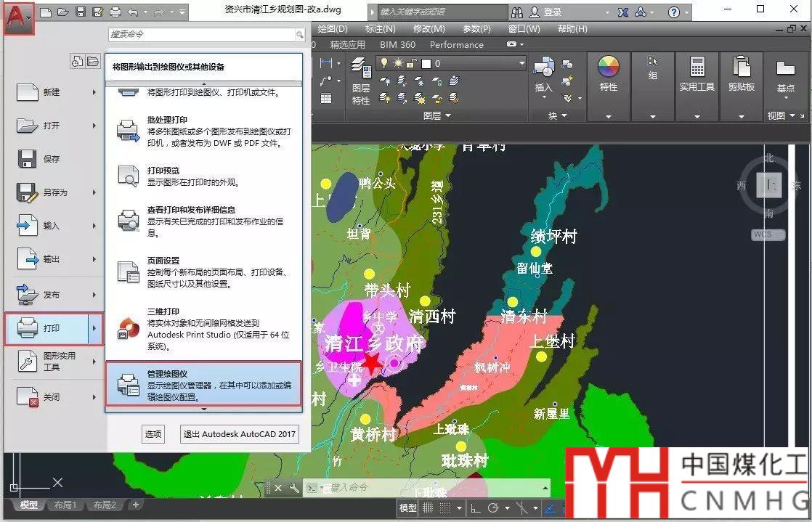Image resolution: width=812 pixels, height=522 pixels.
Task: Toggle the grid display in status bar
Action: coord(429,508)
